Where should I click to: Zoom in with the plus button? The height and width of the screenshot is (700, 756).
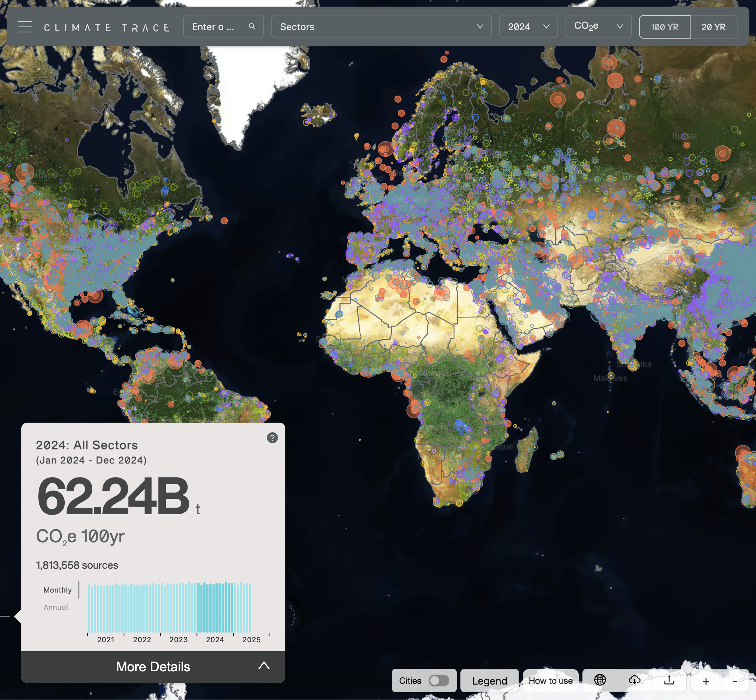pos(706,681)
